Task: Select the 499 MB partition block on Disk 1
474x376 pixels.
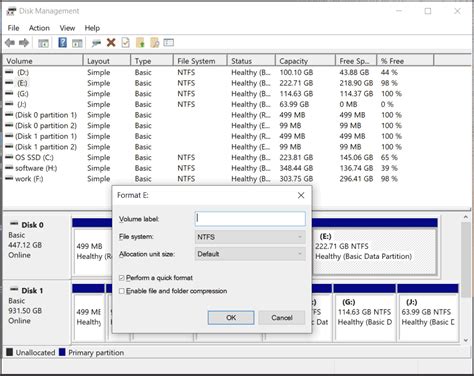Action: click(x=88, y=313)
